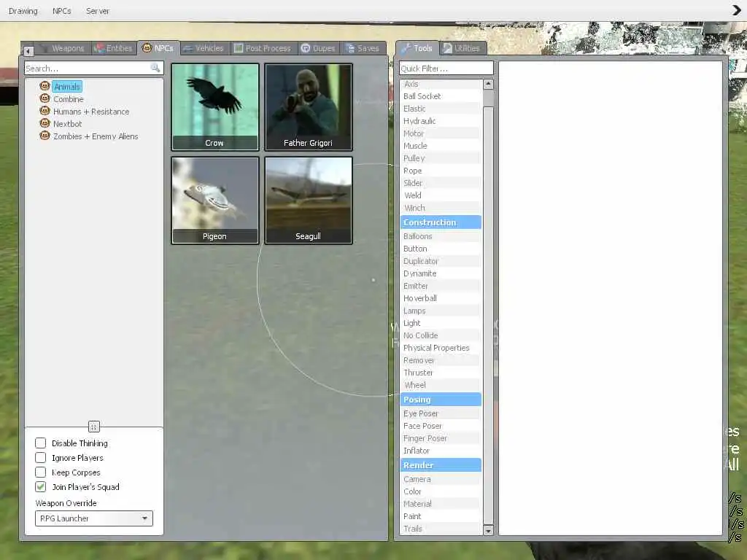Select the Duplicator tool
The width and height of the screenshot is (747, 560).
tap(441, 261)
